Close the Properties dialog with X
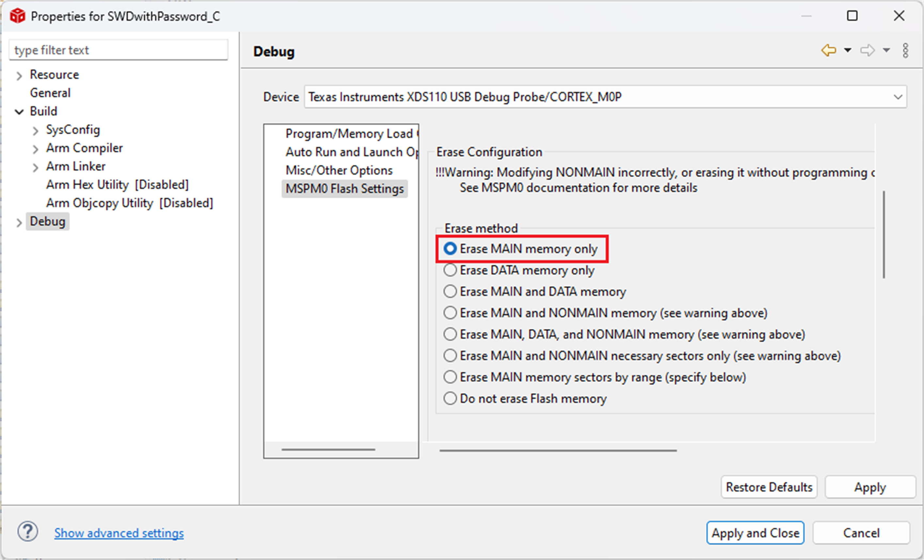Viewport: 924px width, 560px height. [899, 16]
